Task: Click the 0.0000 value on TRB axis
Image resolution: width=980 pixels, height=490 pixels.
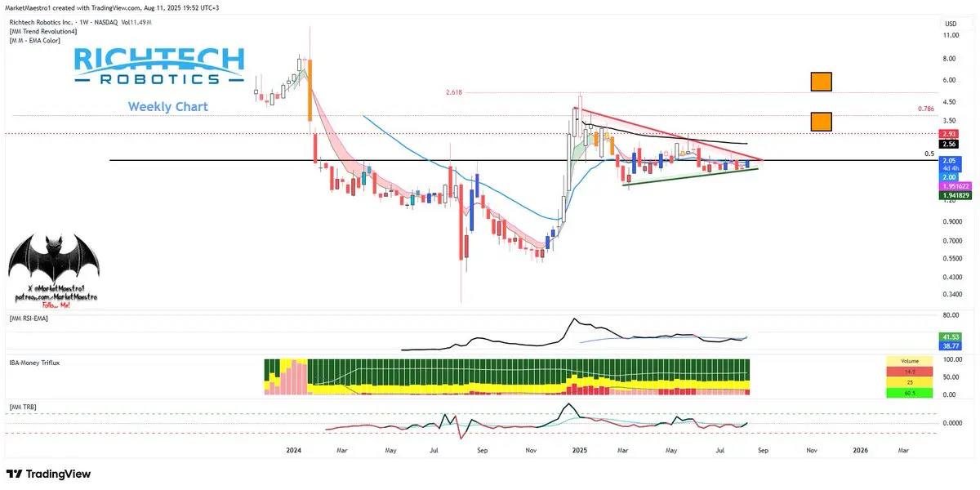Action: [953, 423]
